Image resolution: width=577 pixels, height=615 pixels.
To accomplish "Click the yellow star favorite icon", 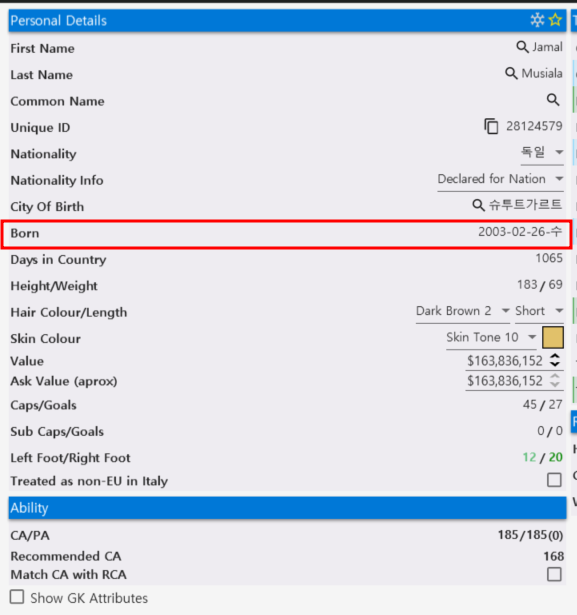I will pyautogui.click(x=555, y=20).
